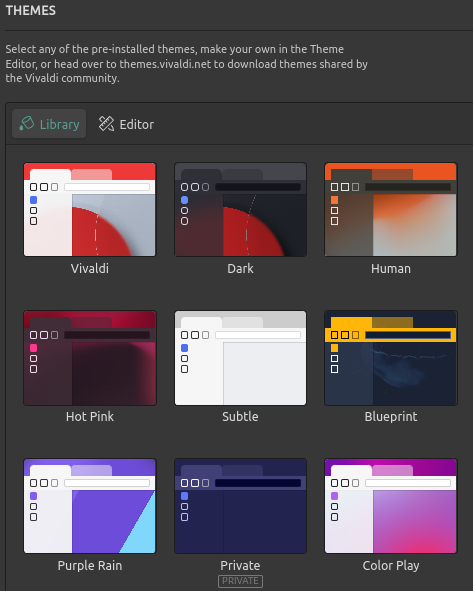This screenshot has width=473, height=591.
Task: Choose the Human theme preview
Action: (x=391, y=210)
